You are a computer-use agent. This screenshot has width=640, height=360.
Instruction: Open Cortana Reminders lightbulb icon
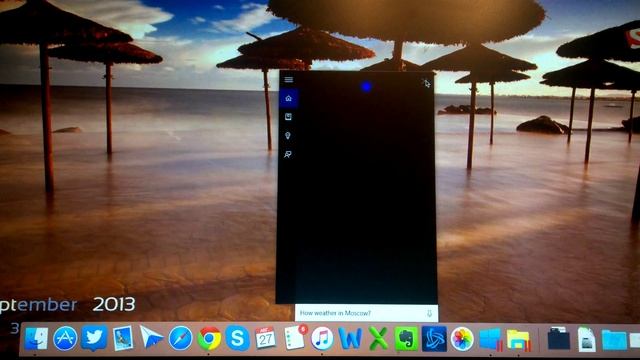(288, 136)
